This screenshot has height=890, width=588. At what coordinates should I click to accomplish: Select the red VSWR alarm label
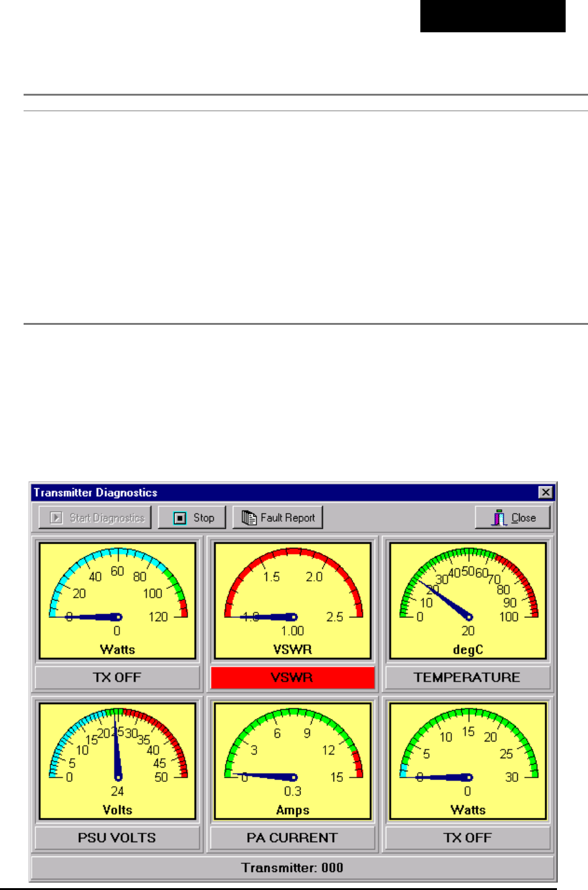[x=292, y=678]
